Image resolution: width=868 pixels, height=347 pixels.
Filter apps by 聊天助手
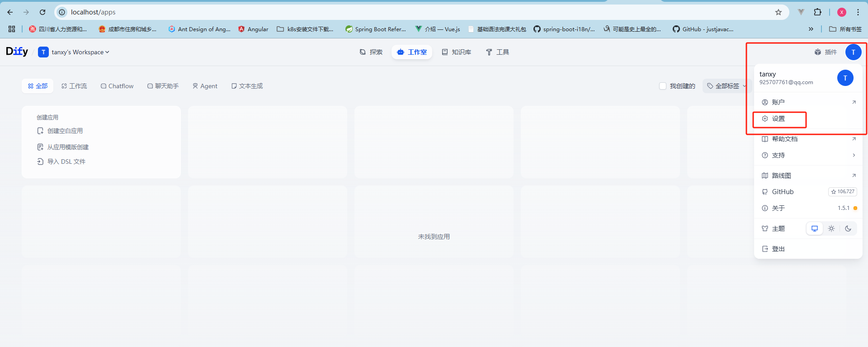(x=163, y=86)
